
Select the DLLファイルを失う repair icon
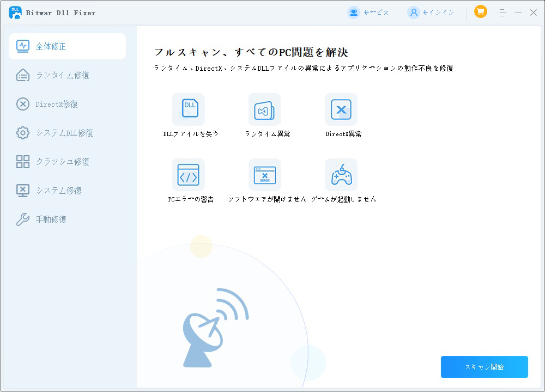click(189, 109)
